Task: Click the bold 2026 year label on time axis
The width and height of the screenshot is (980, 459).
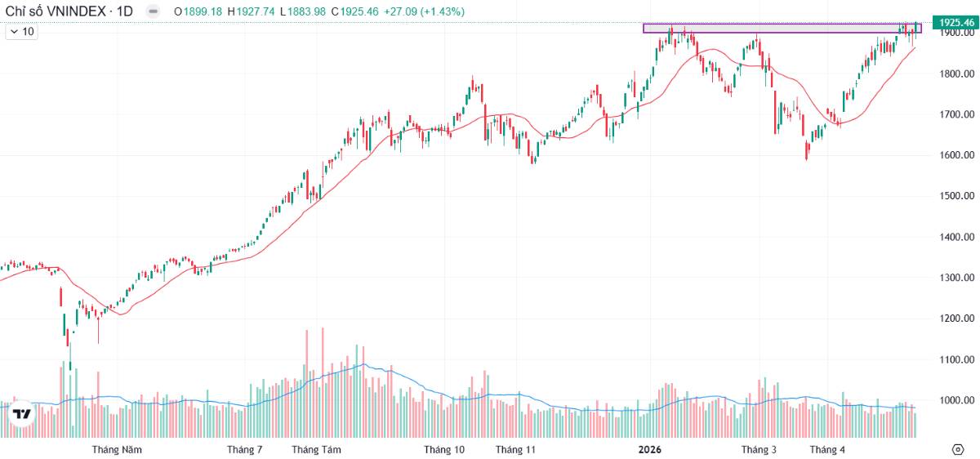Action: tap(649, 450)
